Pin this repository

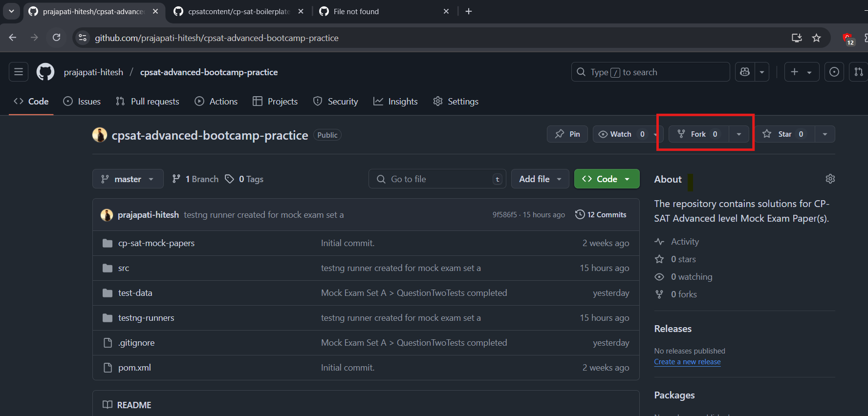pyautogui.click(x=567, y=134)
